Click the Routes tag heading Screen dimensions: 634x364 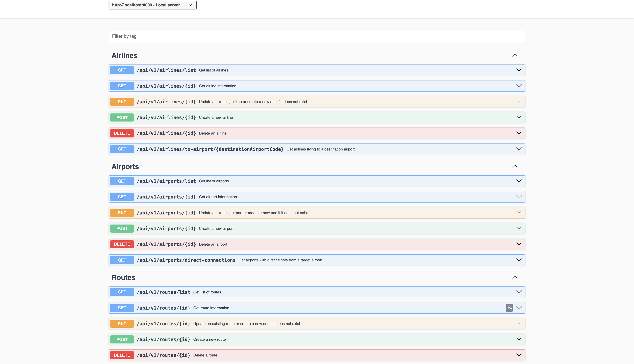[123, 277]
